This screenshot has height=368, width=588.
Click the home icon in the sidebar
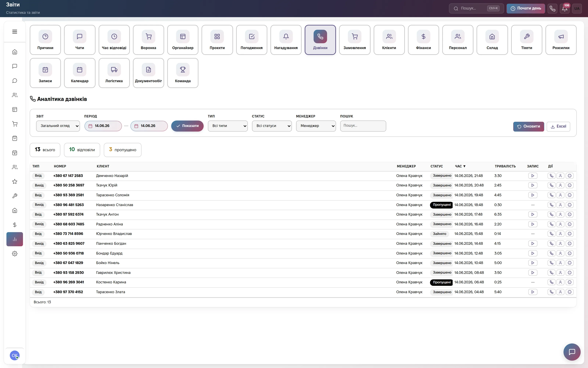[x=15, y=52]
